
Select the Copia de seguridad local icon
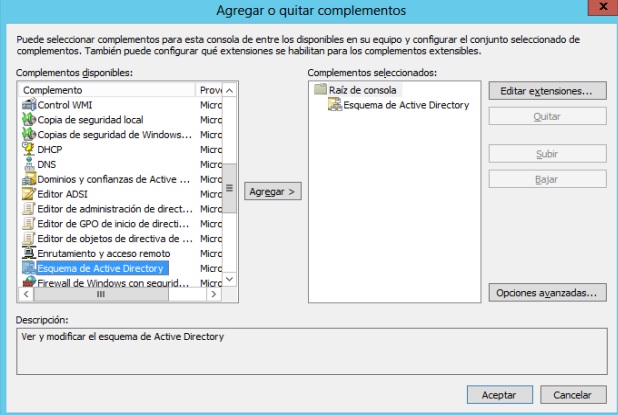tap(29, 120)
